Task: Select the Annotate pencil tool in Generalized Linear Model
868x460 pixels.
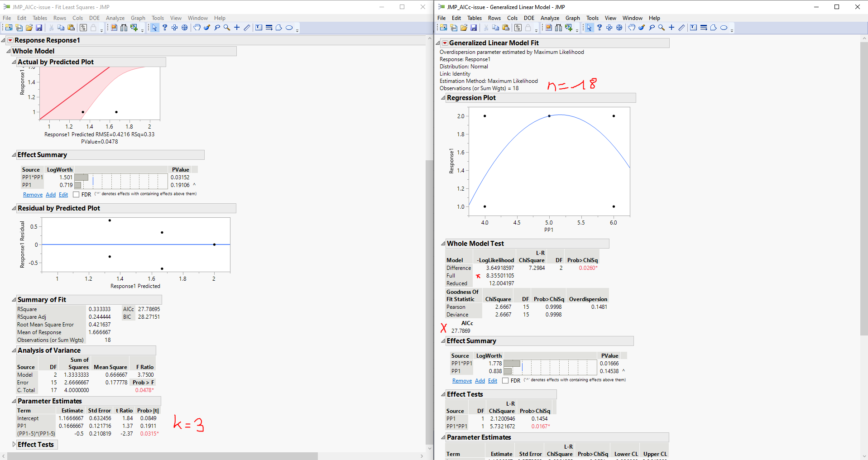Action: 681,28
